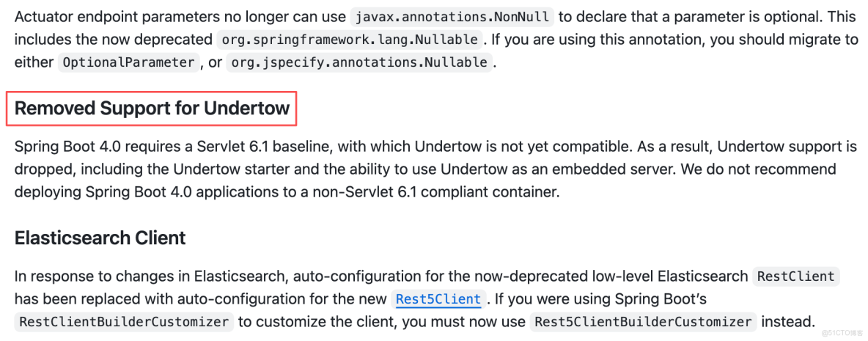This screenshot has height=341, width=868.
Task: Click the org.jspecify.annotations.Nullable code snippet
Action: [x=359, y=63]
